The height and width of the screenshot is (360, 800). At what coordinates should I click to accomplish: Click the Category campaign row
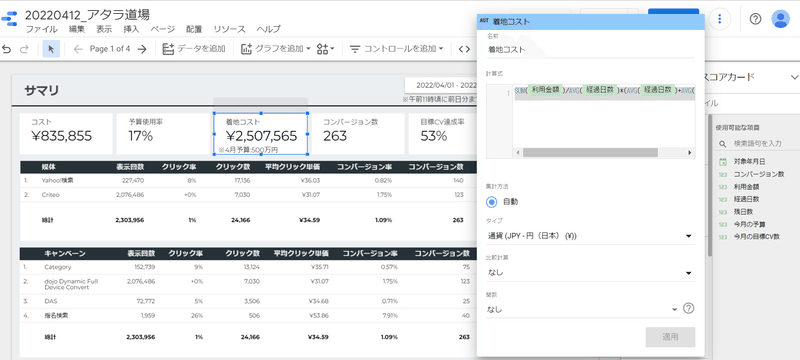pyautogui.click(x=248, y=267)
